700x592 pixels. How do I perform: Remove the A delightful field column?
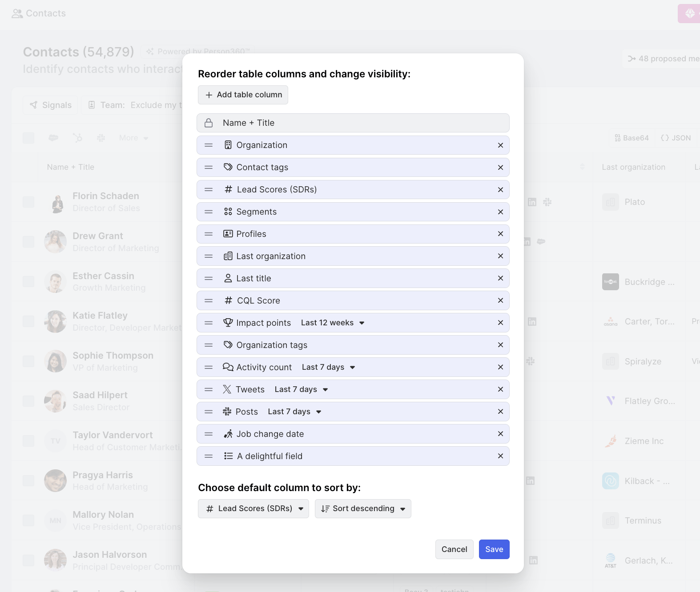500,456
